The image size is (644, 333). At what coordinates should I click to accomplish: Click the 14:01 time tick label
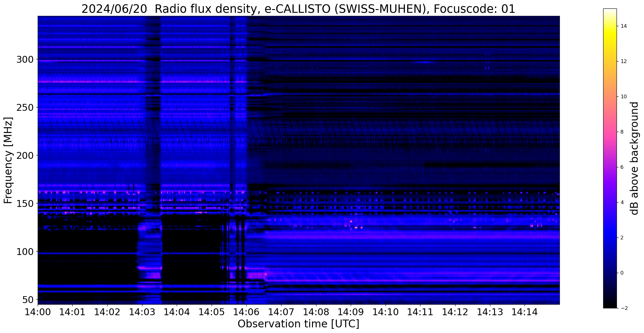tap(73, 312)
